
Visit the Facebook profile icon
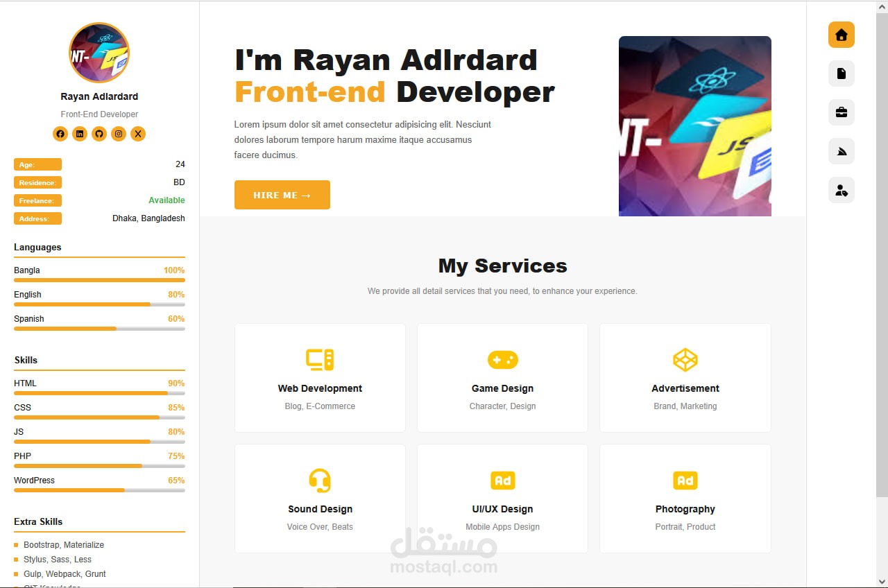[x=60, y=134]
